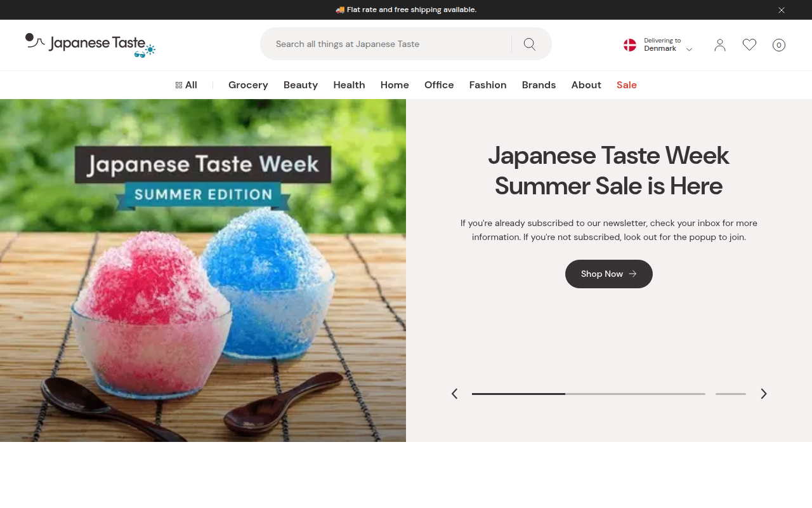This screenshot has height=508, width=812.
Task: Open the wishlist heart icon
Action: (x=749, y=45)
